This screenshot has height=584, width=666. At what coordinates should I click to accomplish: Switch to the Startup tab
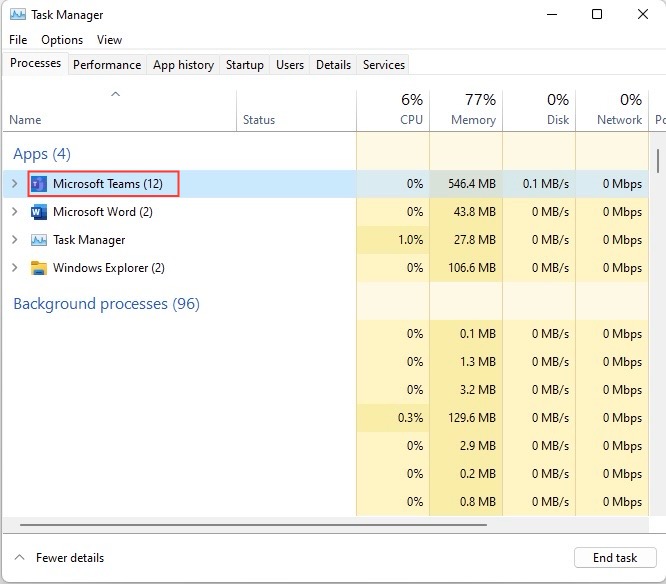point(245,65)
